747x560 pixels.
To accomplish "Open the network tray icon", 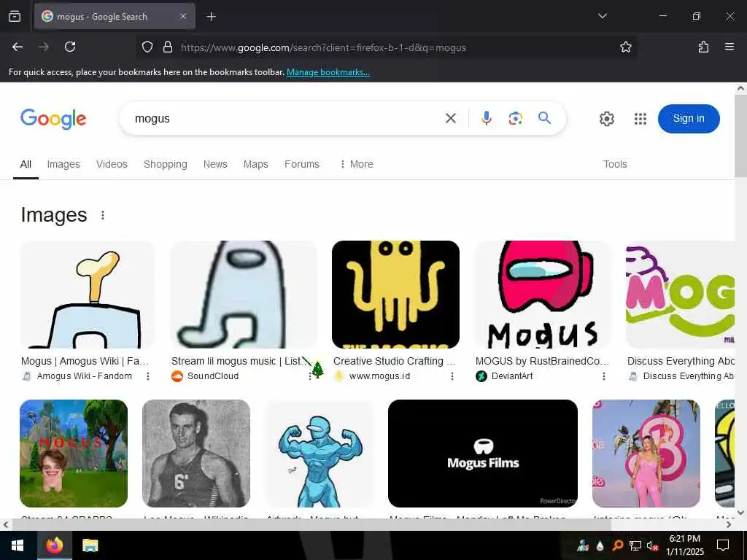I will coord(635,545).
